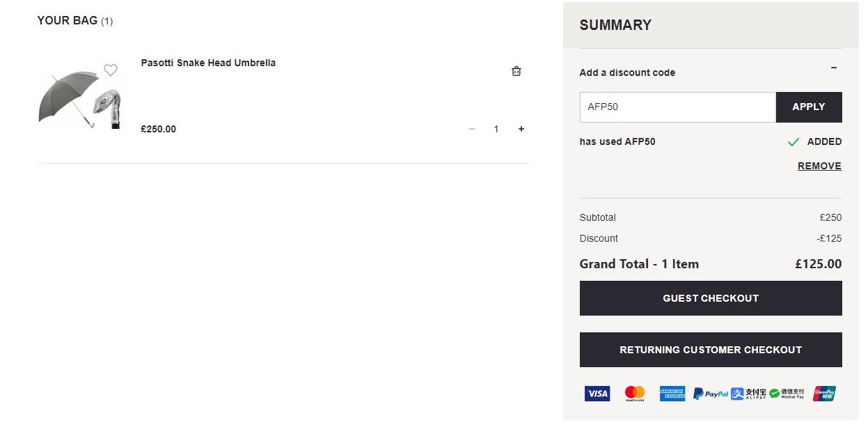868x425 pixels.
Task: Proceed with GUEST CHECKOUT button
Action: click(711, 298)
